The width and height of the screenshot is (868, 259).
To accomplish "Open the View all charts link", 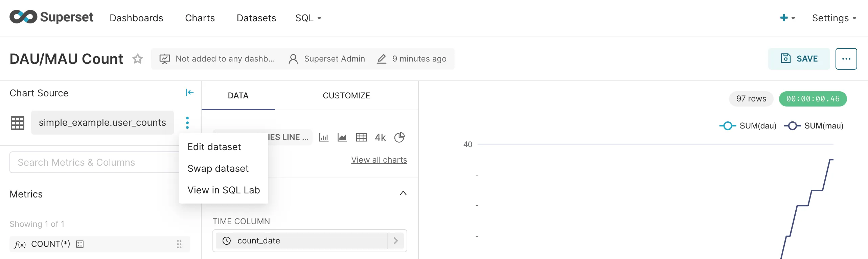I will (x=379, y=160).
